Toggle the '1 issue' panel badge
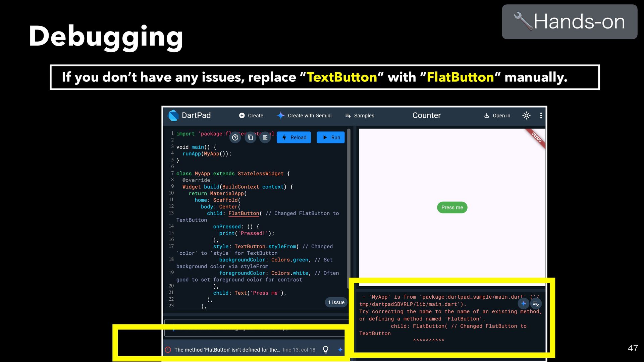Image resolution: width=644 pixels, height=362 pixels. coord(336,302)
